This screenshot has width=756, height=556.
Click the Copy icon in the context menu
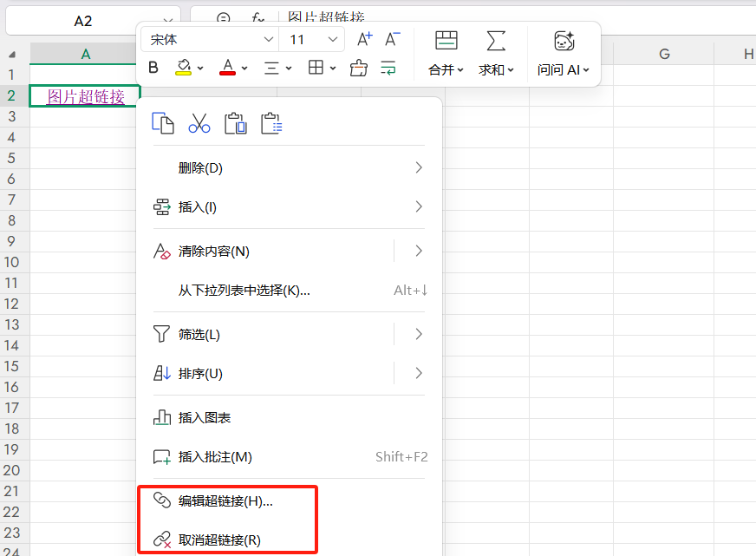[162, 122]
